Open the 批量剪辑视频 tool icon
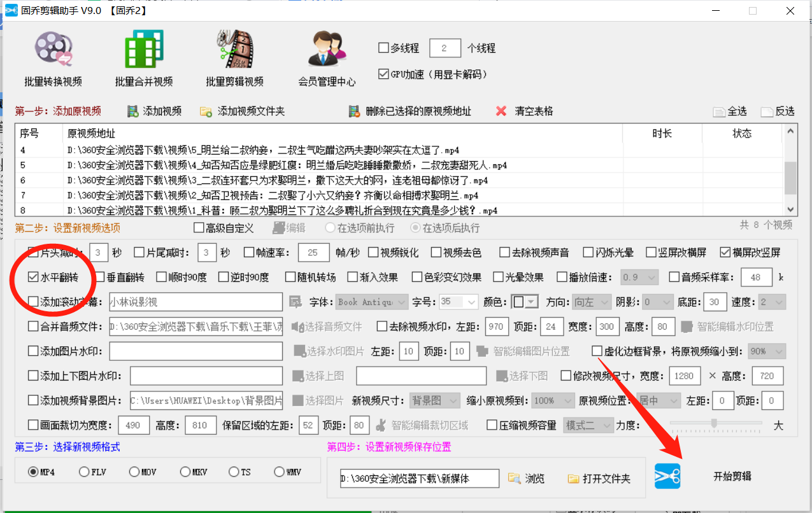The width and height of the screenshot is (812, 513). point(234,49)
